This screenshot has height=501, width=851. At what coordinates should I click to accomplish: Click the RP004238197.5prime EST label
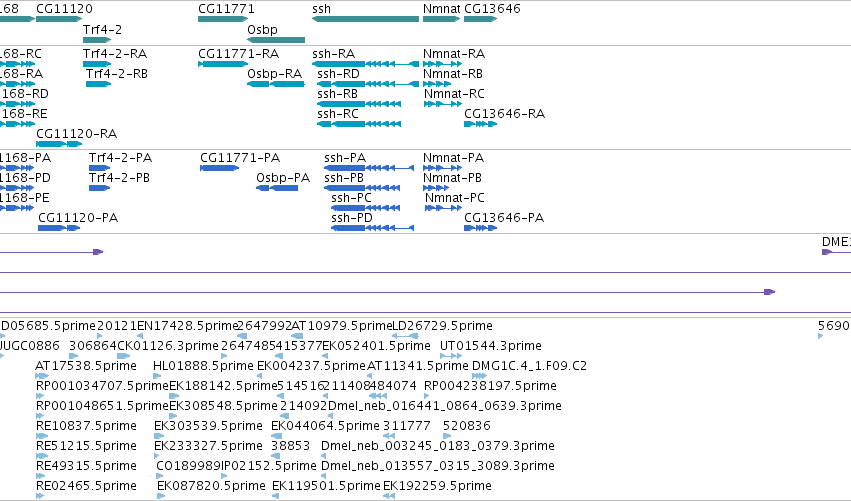[491, 386]
